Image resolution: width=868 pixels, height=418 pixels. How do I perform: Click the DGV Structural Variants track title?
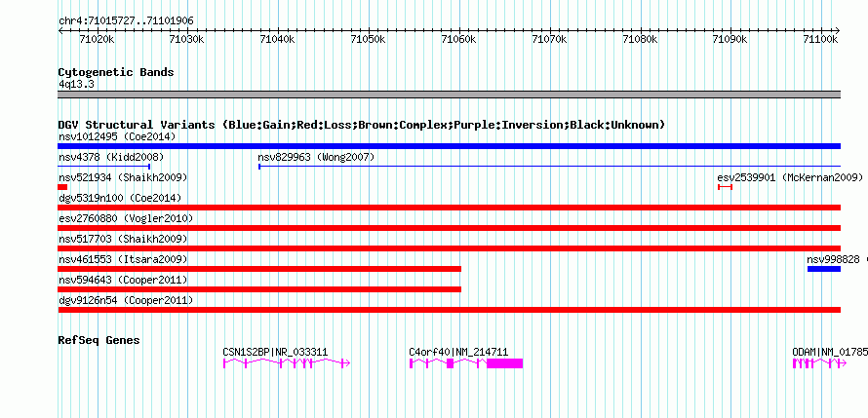362,125
